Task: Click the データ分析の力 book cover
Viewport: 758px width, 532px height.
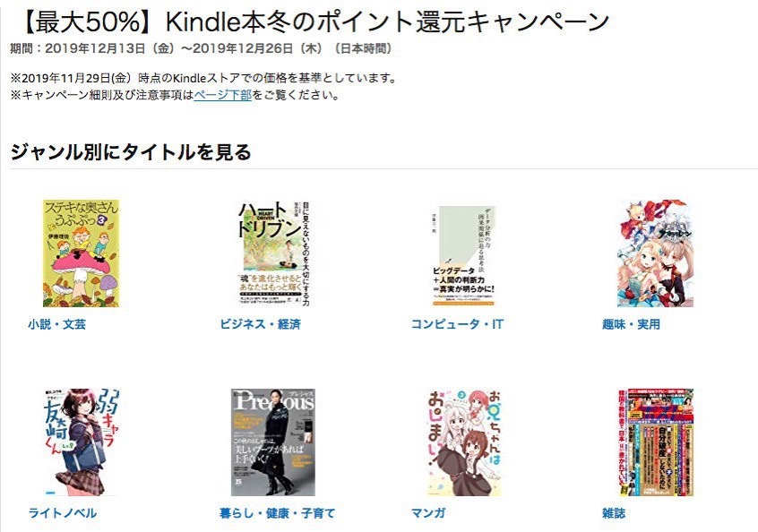Action: (463, 256)
